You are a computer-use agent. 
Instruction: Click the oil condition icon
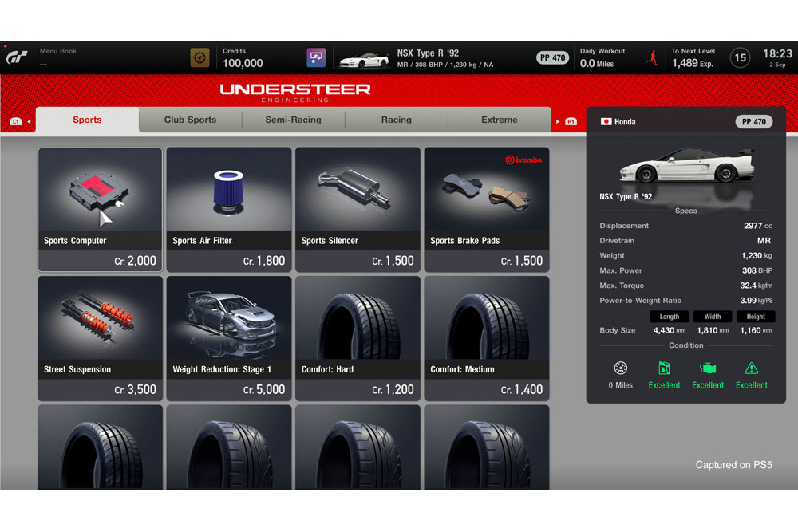tap(664, 368)
